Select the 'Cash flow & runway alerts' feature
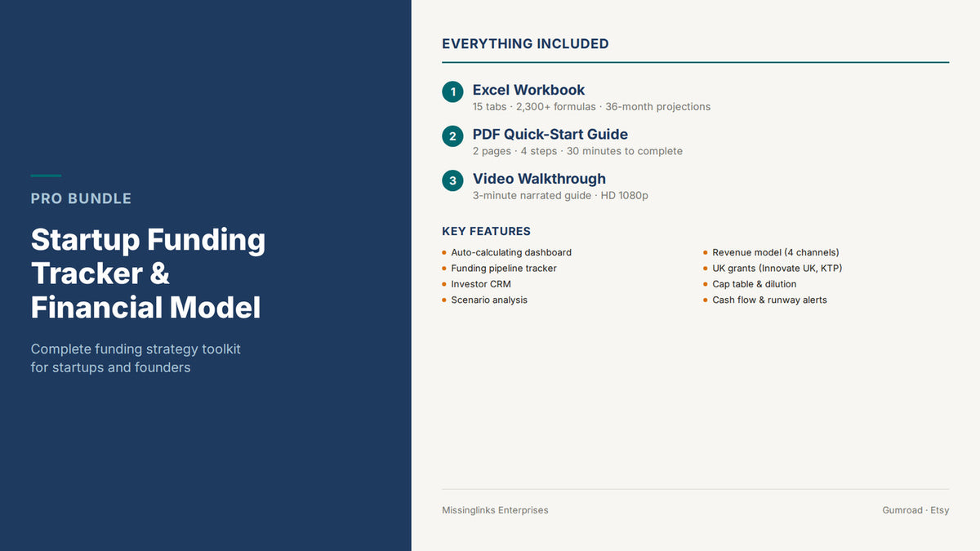This screenshot has width=980, height=551. pyautogui.click(x=769, y=300)
